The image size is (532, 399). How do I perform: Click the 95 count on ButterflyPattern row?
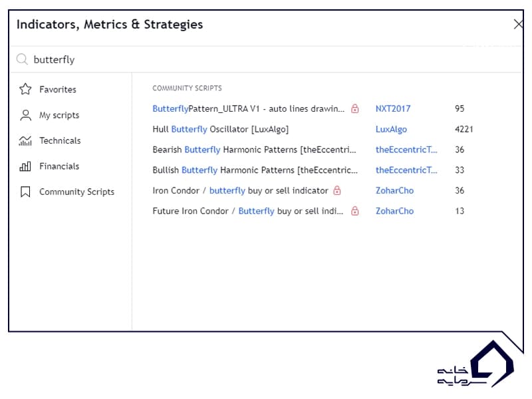tap(460, 108)
